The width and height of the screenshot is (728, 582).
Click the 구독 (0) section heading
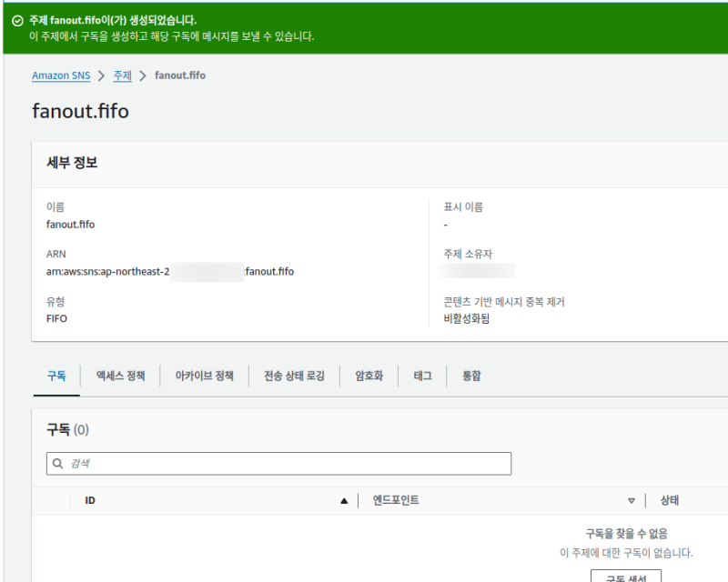click(x=67, y=430)
